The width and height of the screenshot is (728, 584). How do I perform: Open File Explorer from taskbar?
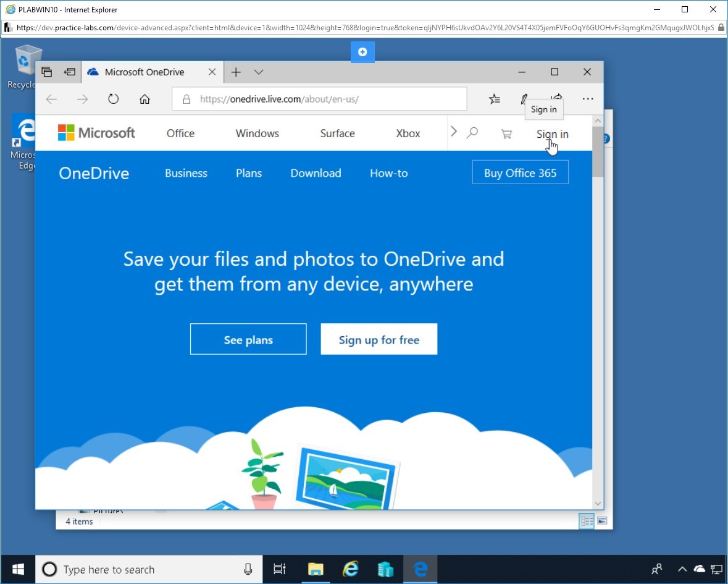[316, 569]
